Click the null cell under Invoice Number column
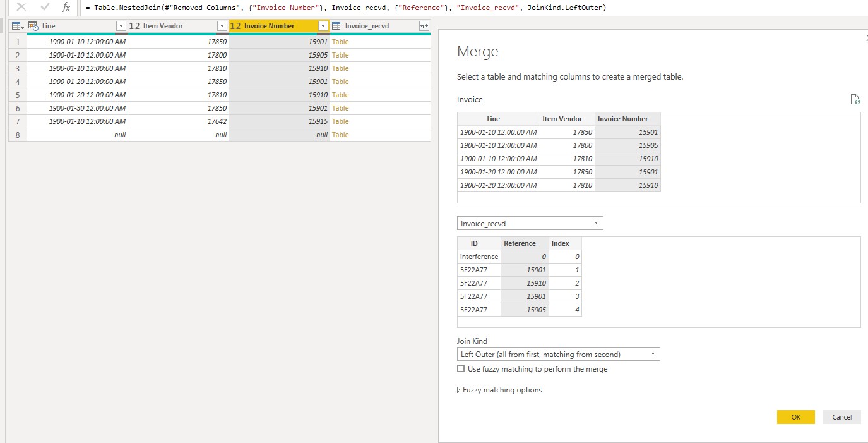The height and width of the screenshot is (443, 868). (279, 135)
